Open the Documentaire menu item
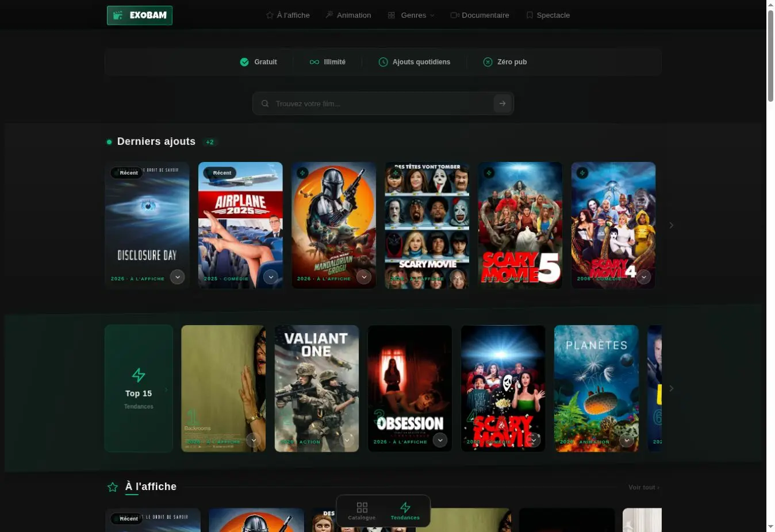 pos(479,16)
